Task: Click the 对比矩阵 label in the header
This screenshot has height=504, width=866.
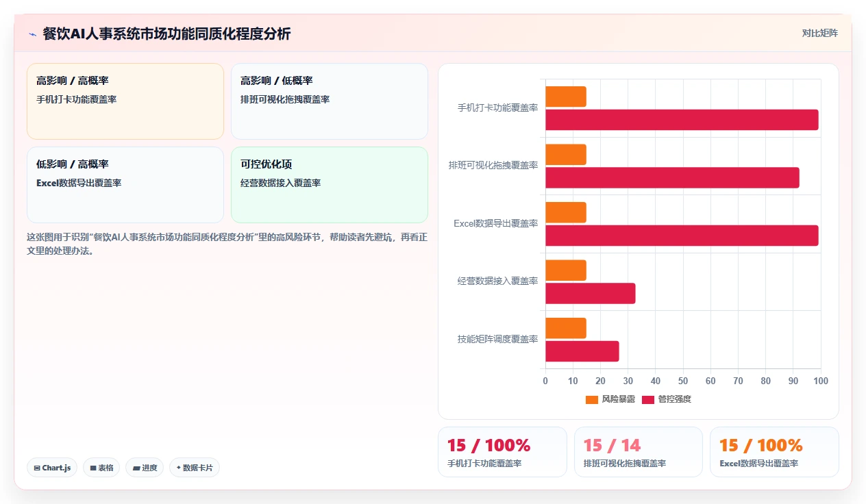Action: 819,33
